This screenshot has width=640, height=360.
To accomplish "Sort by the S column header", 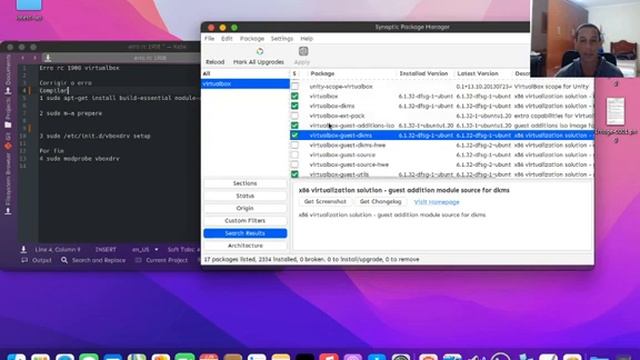I will click(295, 73).
